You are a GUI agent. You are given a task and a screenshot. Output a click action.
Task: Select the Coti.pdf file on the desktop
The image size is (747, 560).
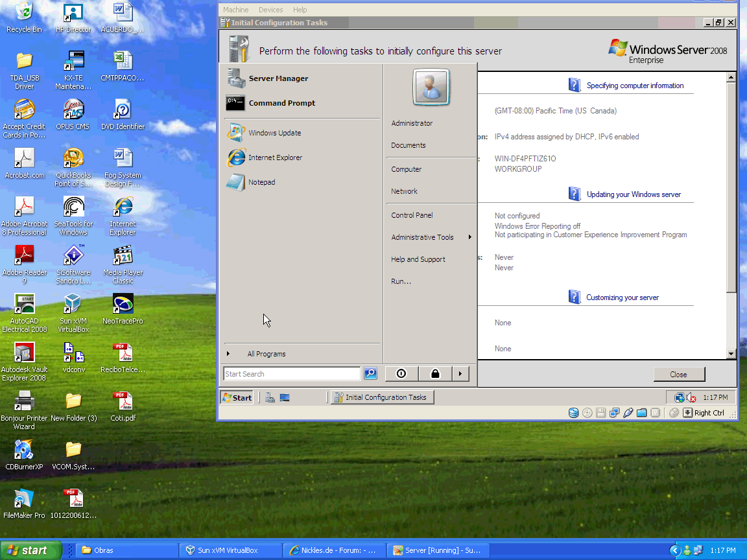coord(123,406)
